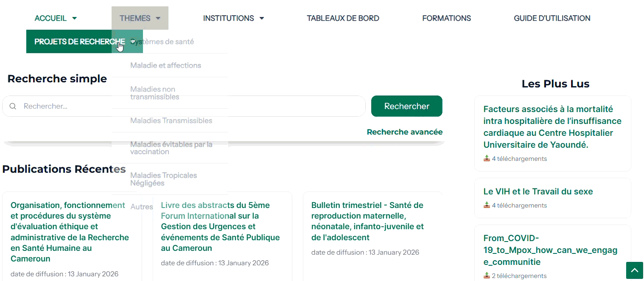Select Maladies Transmissibles theme
Viewport: 644px width, 281px height.
(x=171, y=121)
